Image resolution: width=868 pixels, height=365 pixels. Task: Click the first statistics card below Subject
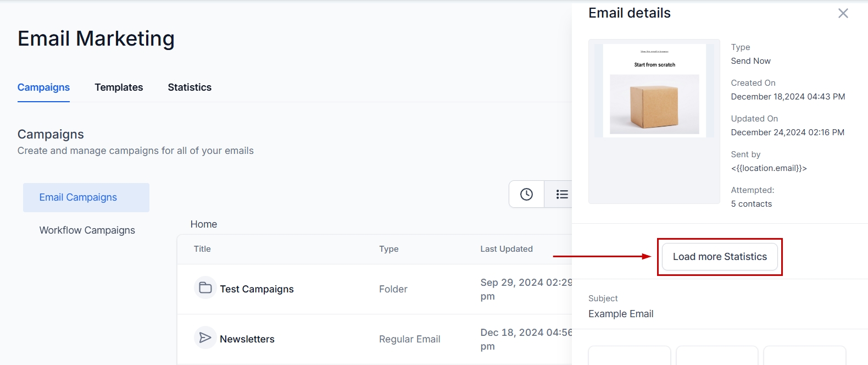pyautogui.click(x=629, y=356)
